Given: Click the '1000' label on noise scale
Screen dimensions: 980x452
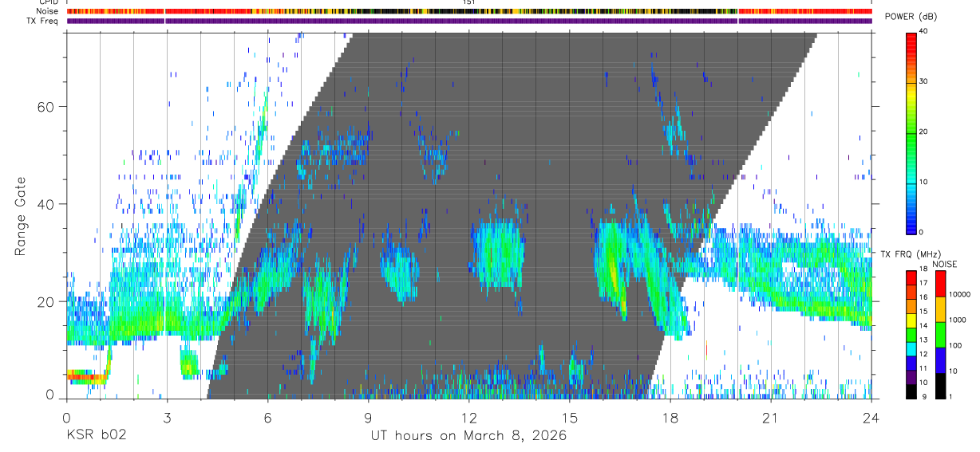Looking at the screenshot, I should click(x=958, y=320).
